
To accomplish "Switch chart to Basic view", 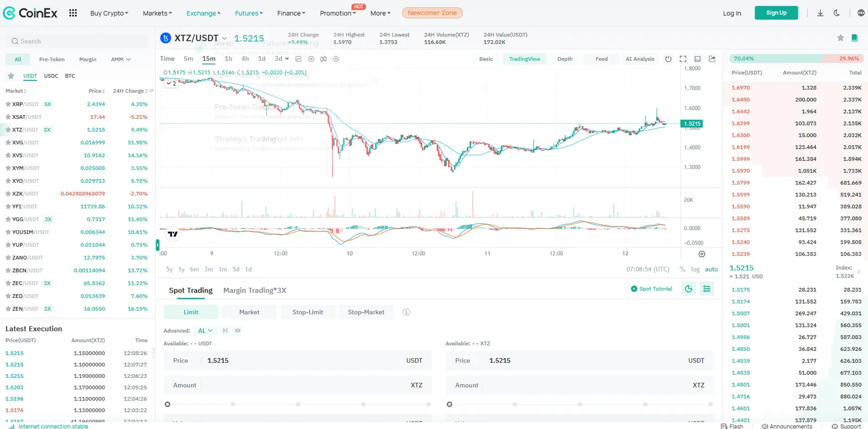I will [x=486, y=59].
